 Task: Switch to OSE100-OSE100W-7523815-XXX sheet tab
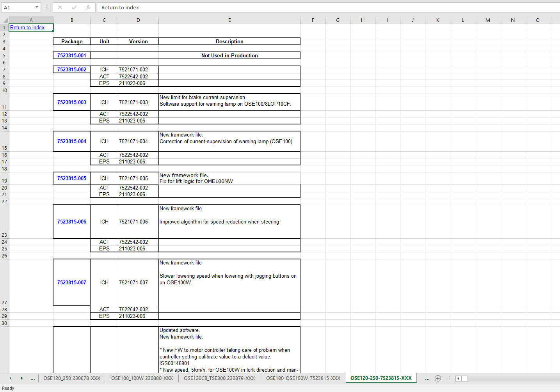coord(303,378)
